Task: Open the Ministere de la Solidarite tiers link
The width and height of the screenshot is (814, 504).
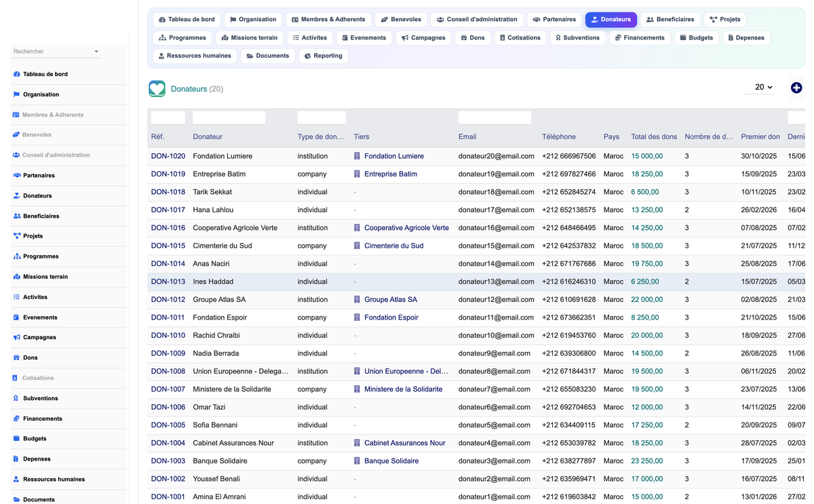Action: 404,389
